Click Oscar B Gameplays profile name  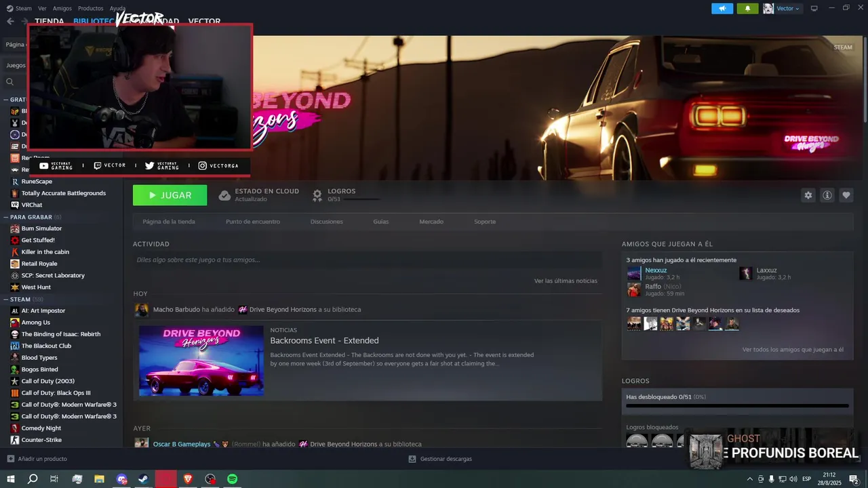point(182,444)
